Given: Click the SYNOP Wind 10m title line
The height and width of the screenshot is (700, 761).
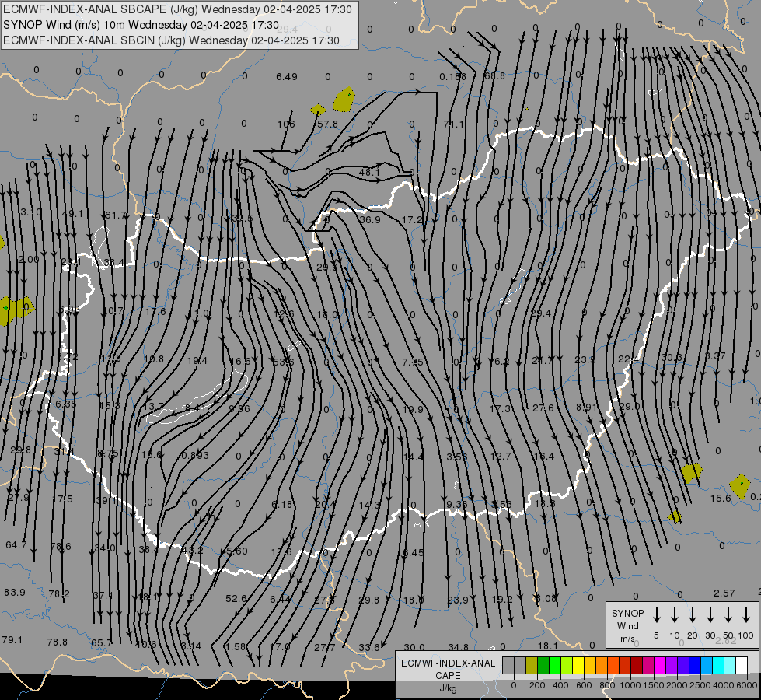Looking at the screenshot, I should pos(141,25).
